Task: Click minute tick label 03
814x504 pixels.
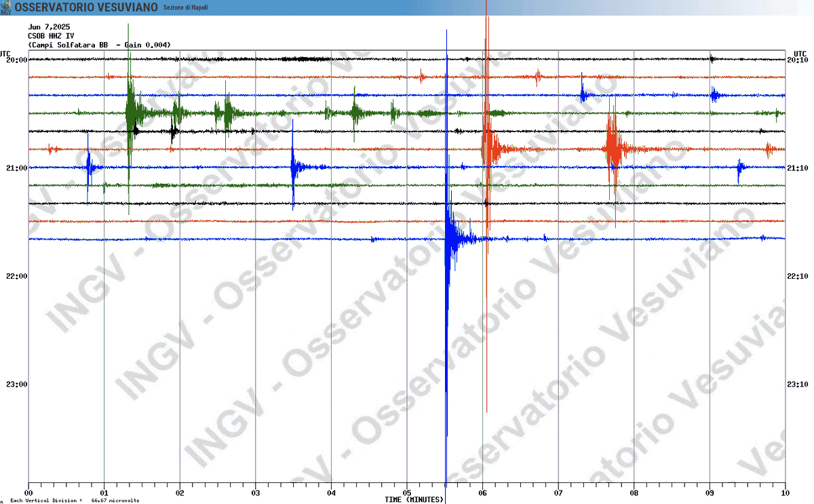Action: point(255,493)
